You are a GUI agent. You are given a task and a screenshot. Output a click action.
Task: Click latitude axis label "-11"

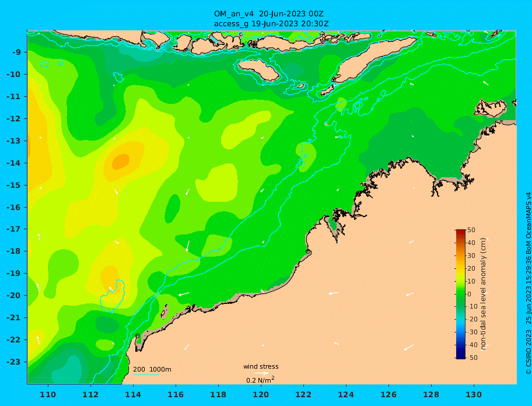coord(14,97)
